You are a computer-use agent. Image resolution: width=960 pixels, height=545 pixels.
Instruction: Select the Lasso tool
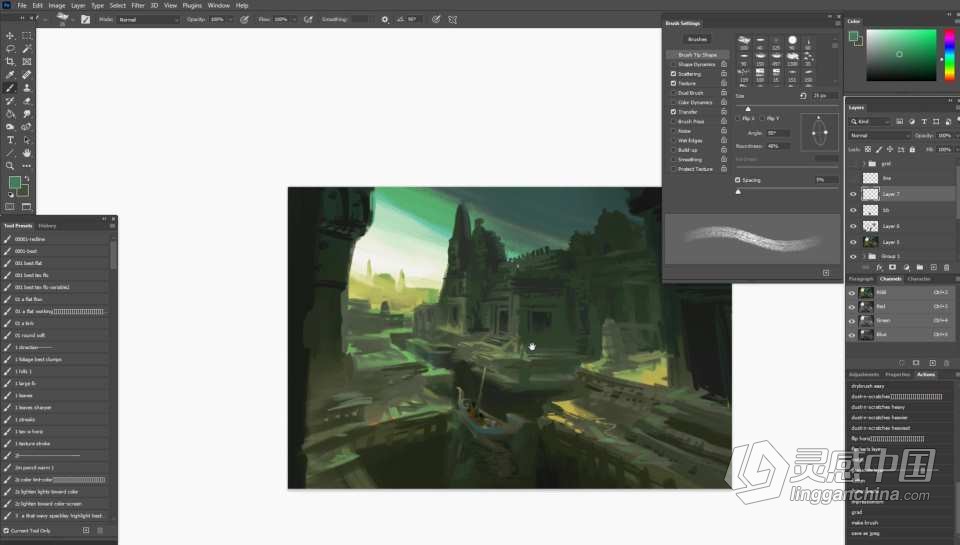point(10,48)
